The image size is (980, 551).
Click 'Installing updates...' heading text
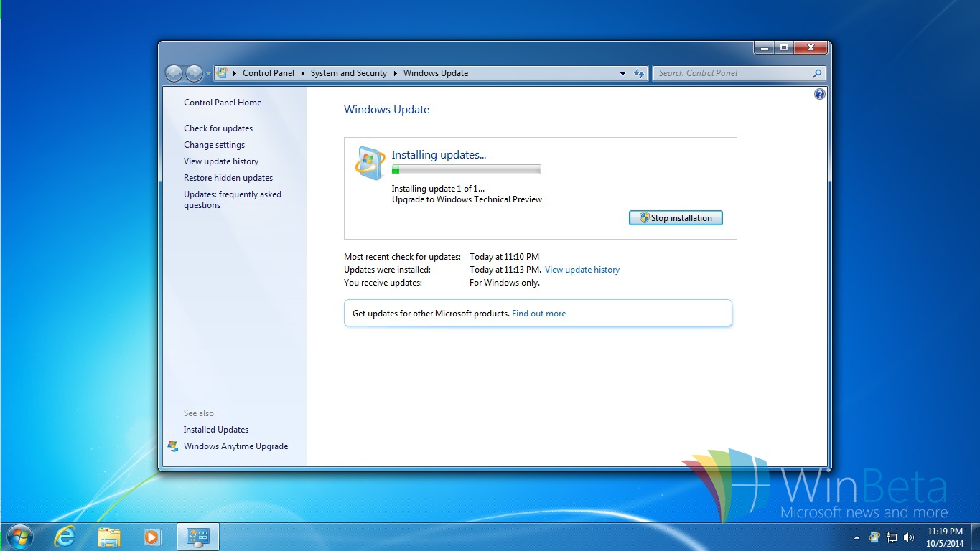439,155
